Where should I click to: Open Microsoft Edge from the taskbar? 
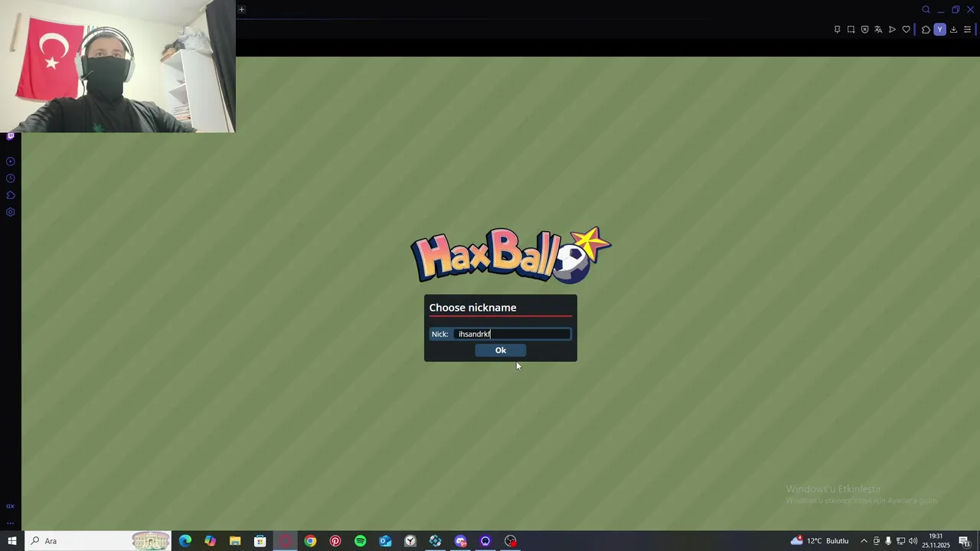pos(185,541)
